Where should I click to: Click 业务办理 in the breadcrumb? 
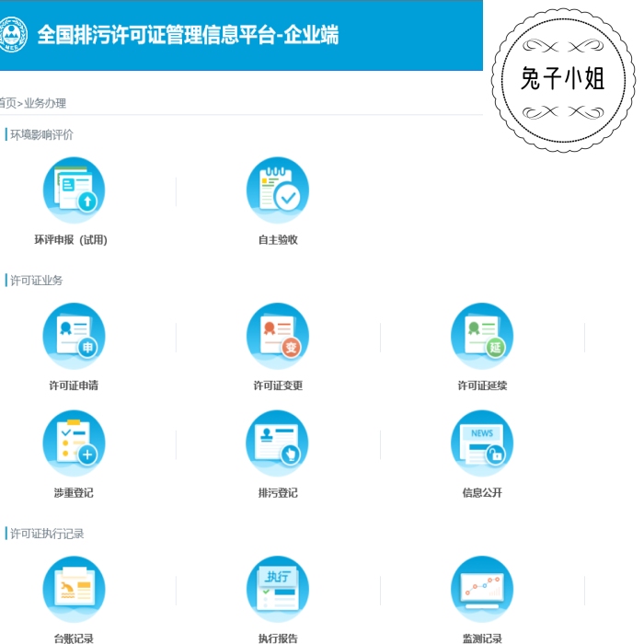[x=45, y=103]
